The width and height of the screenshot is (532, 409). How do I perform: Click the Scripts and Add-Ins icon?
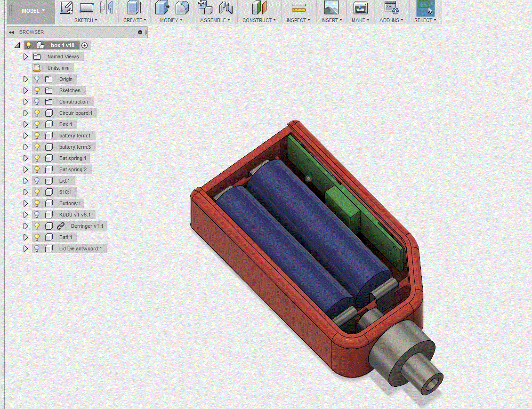(391, 8)
